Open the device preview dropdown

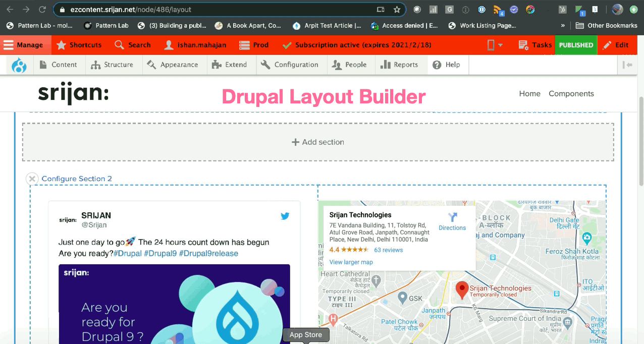click(x=495, y=45)
